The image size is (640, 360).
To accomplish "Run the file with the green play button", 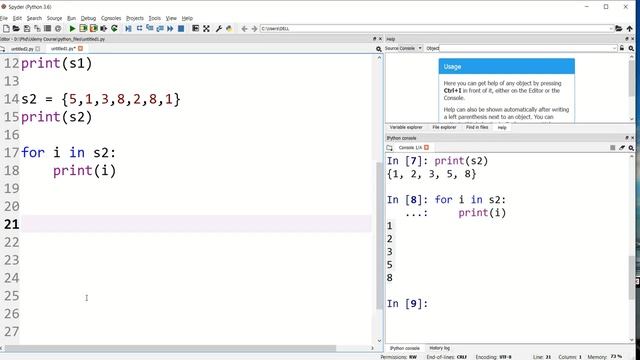I will tap(72, 29).
